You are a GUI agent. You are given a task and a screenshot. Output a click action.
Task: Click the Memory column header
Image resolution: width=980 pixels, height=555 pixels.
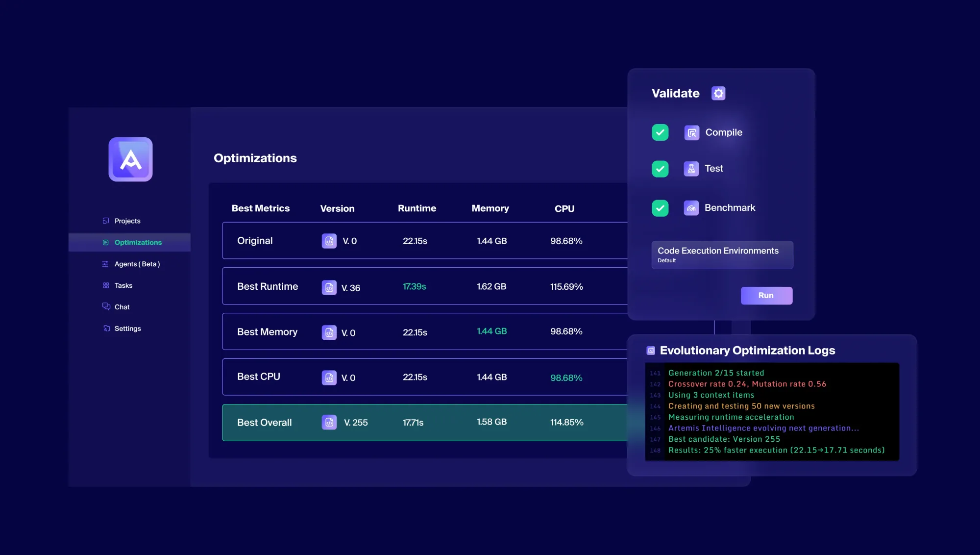pyautogui.click(x=490, y=208)
